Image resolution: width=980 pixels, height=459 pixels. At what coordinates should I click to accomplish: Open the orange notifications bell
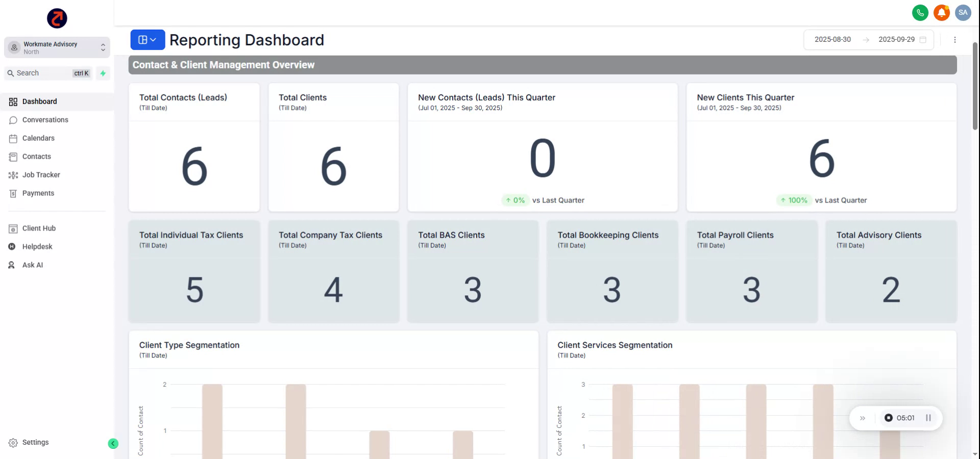pyautogui.click(x=941, y=13)
